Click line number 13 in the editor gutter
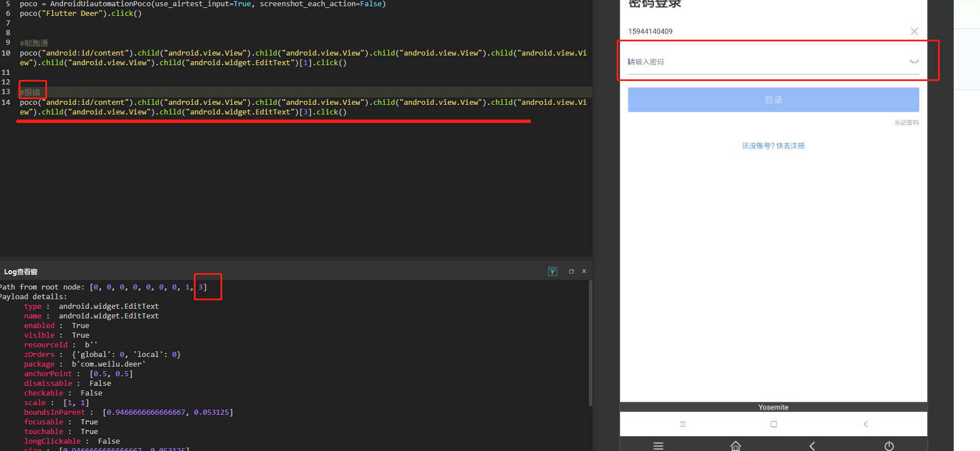The width and height of the screenshot is (980, 451). click(x=6, y=92)
